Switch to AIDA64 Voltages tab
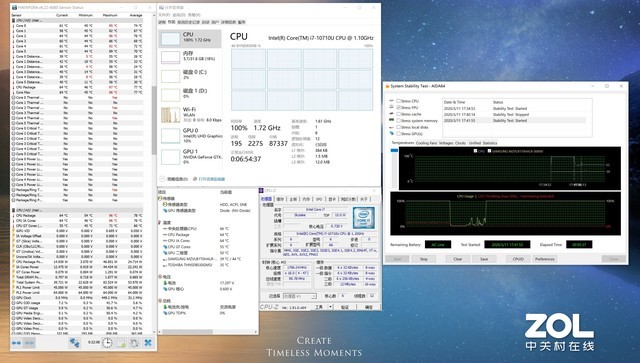 [x=446, y=143]
